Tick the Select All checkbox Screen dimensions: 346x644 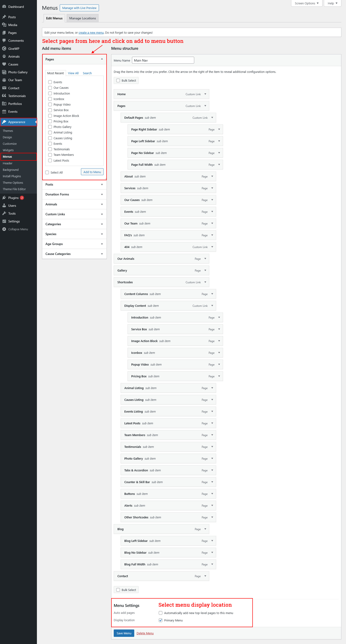(x=47, y=172)
